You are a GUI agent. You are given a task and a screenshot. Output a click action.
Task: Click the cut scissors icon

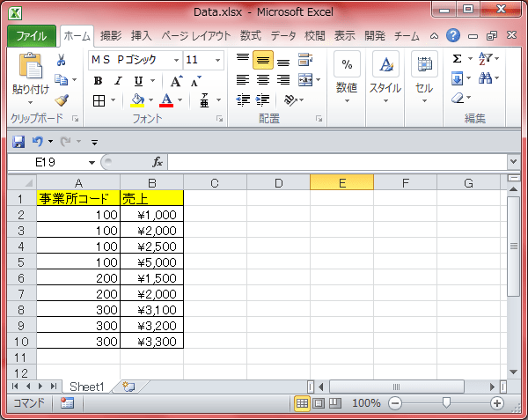click(x=61, y=60)
